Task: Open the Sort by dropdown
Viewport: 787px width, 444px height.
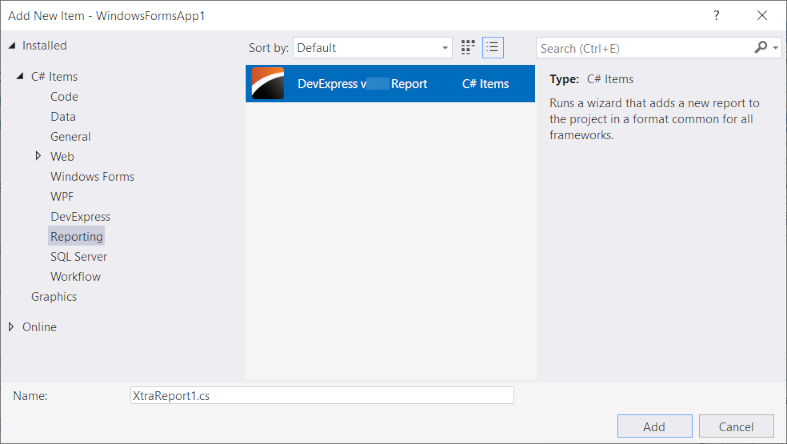Action: (373, 48)
